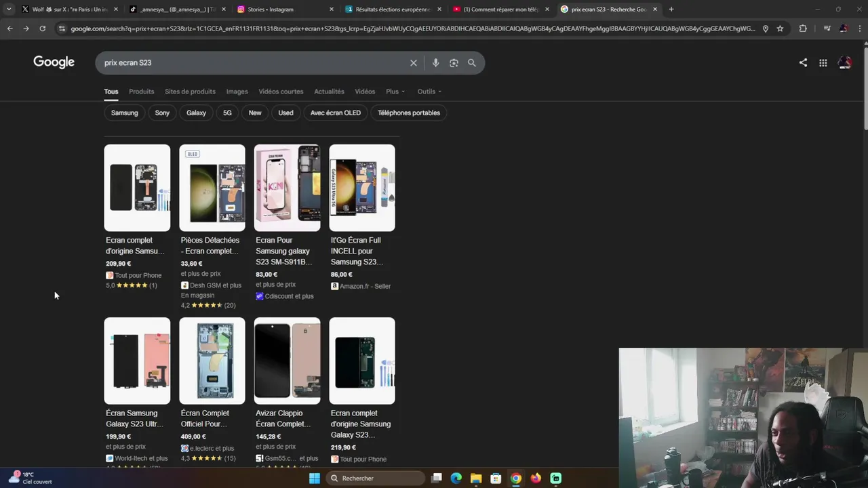The width and height of the screenshot is (868, 488).
Task: Open Google Lens image search icon
Action: 454,63
